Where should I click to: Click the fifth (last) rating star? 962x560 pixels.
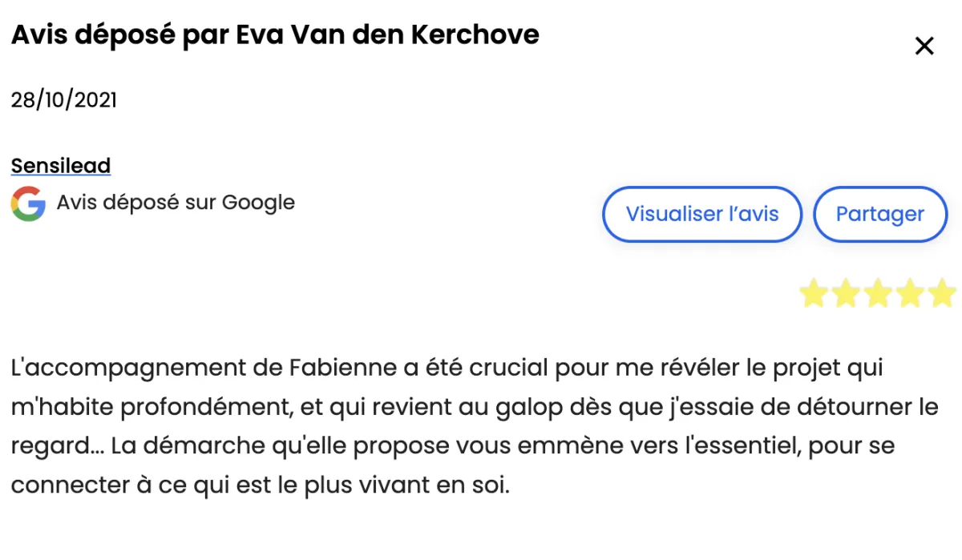[x=942, y=294]
